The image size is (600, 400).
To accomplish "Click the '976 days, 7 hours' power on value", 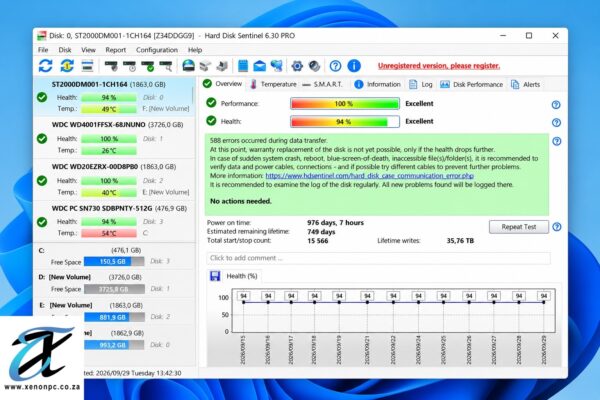I will point(335,222).
